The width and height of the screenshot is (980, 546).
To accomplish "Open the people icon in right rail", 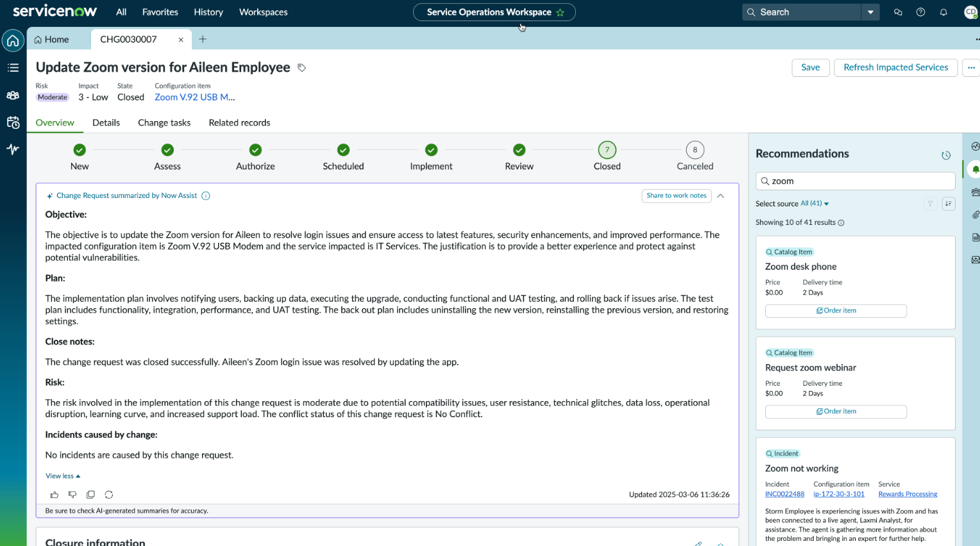I will click(x=976, y=192).
